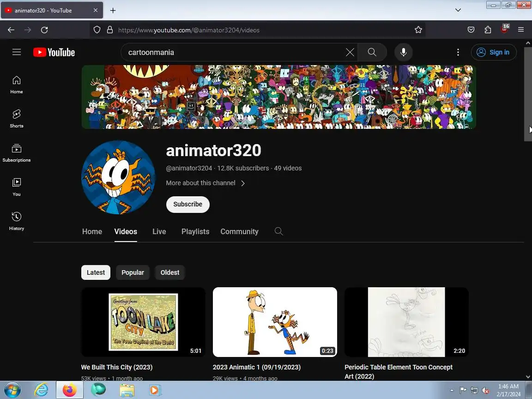Switch to the Live tab
The width and height of the screenshot is (532, 399).
click(x=159, y=232)
